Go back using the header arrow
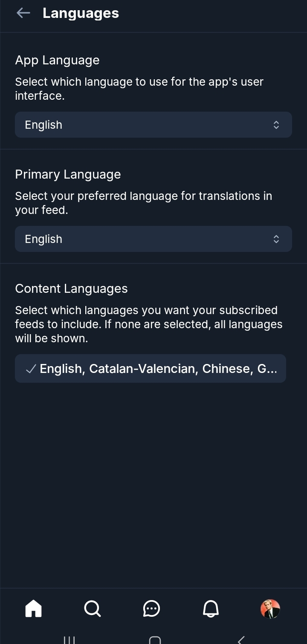307x644 pixels. (23, 13)
